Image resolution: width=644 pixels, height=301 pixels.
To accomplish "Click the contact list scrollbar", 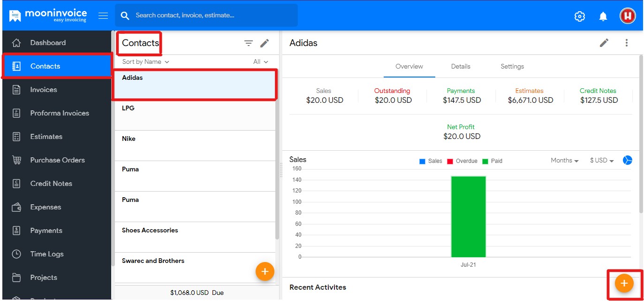I will (277, 155).
